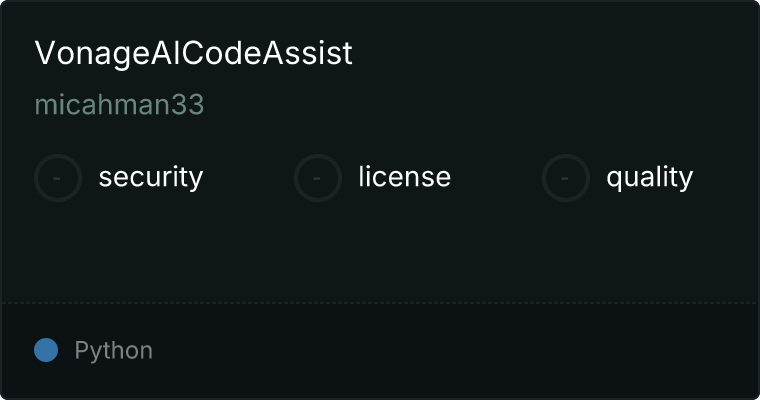Click the security score circle icon
Image resolution: width=760 pixels, height=400 pixels.
pos(58,178)
